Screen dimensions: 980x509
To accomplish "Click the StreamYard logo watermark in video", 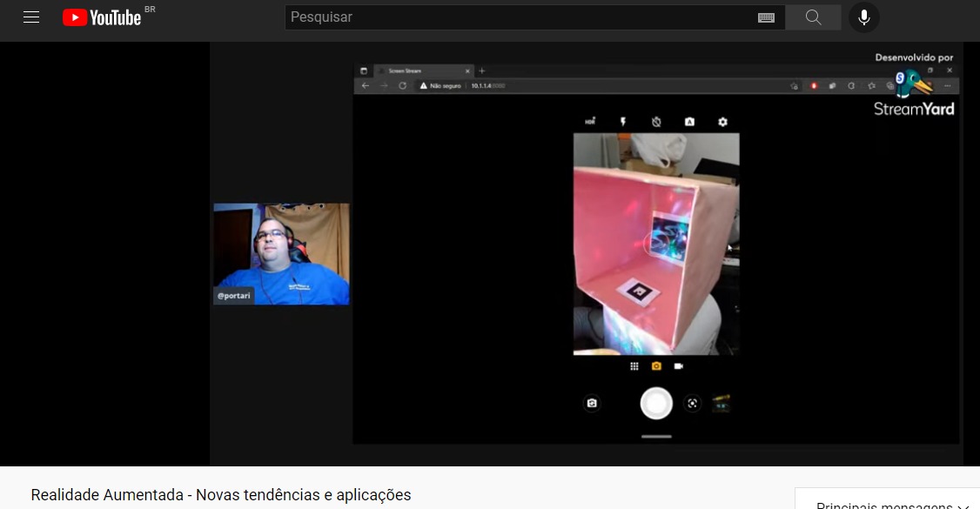I will [914, 94].
